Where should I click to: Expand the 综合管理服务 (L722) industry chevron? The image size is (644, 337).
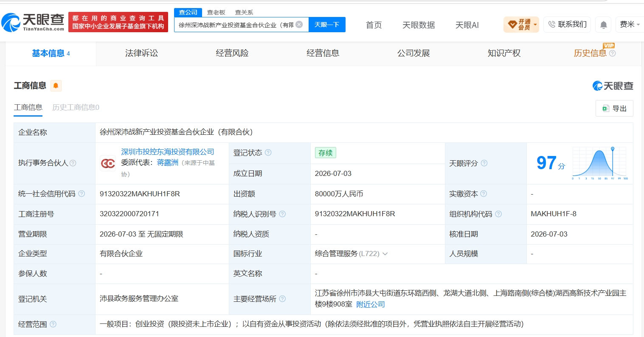(x=385, y=254)
